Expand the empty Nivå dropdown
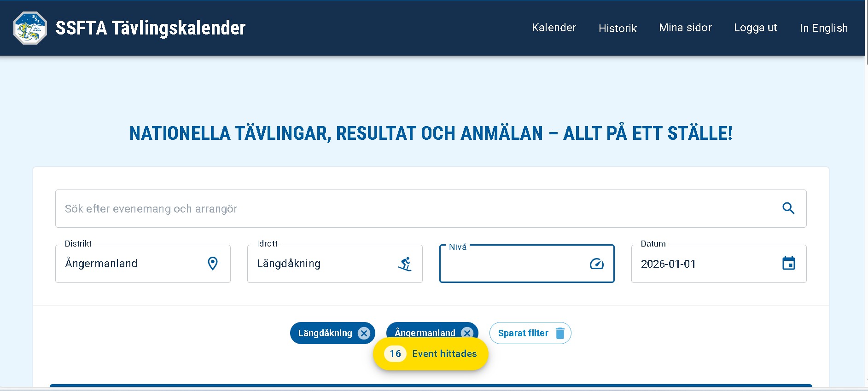 pos(511,264)
